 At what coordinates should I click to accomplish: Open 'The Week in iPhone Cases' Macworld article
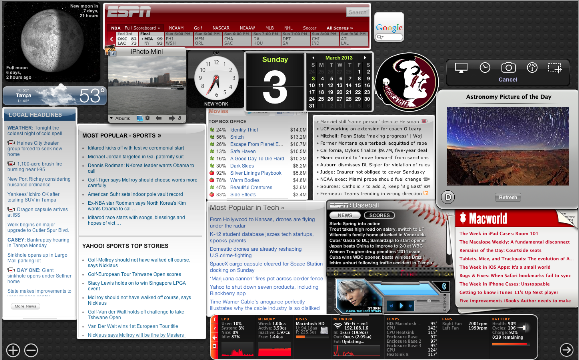(504, 284)
